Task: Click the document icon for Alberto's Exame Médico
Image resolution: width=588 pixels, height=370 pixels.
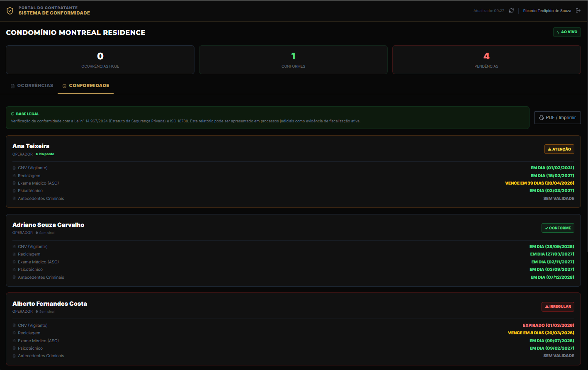Action: tap(14, 341)
